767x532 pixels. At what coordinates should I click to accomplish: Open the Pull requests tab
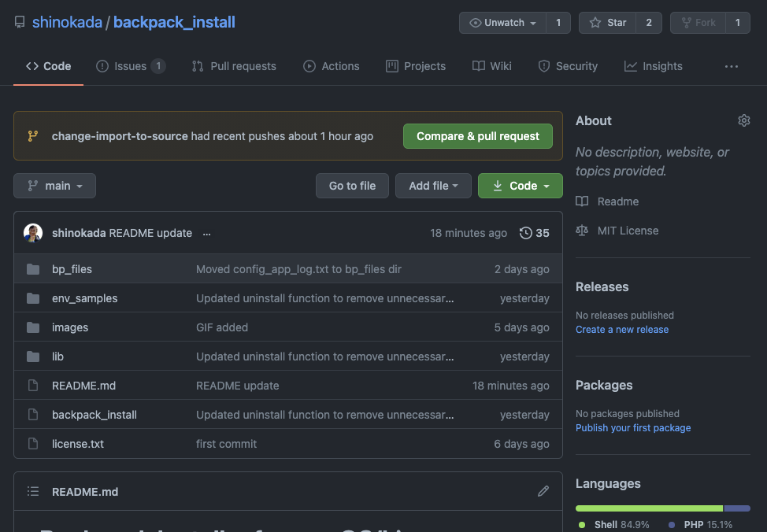pos(234,66)
